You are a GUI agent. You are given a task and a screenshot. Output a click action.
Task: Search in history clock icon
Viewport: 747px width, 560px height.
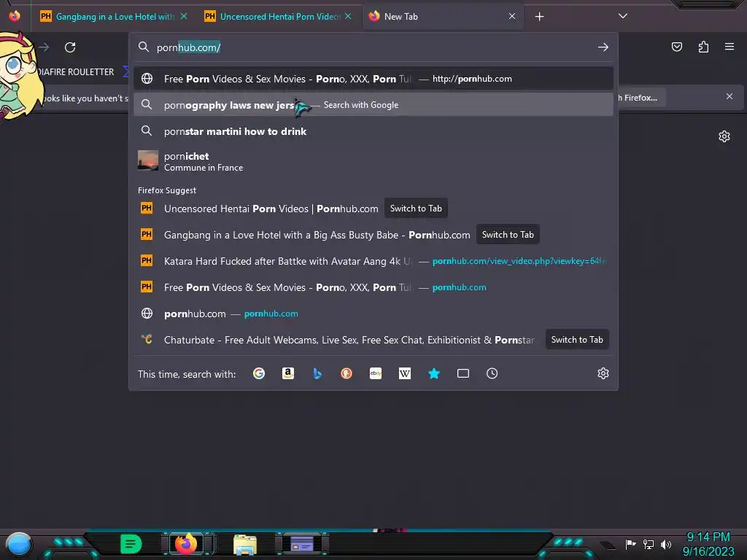492,373
